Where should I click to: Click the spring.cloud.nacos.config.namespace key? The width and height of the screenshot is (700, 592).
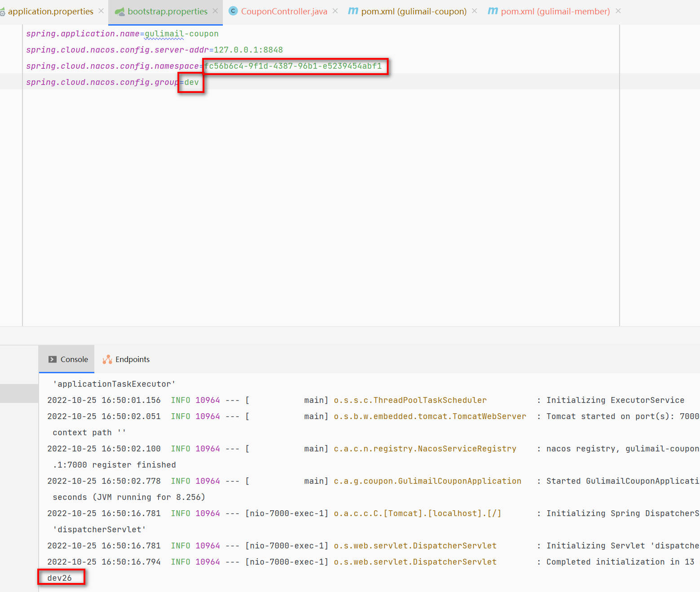(112, 66)
